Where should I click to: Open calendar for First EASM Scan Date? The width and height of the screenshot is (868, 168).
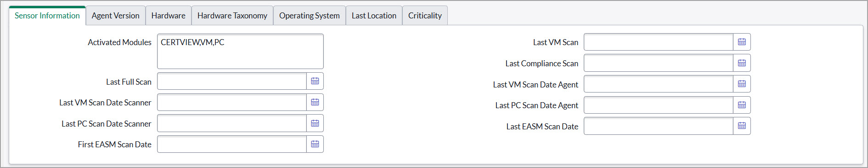pyautogui.click(x=315, y=144)
